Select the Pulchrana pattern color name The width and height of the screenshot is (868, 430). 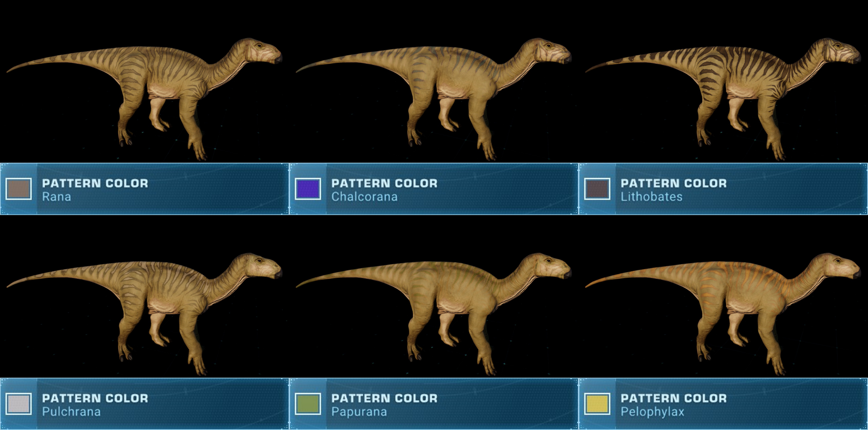(x=71, y=411)
